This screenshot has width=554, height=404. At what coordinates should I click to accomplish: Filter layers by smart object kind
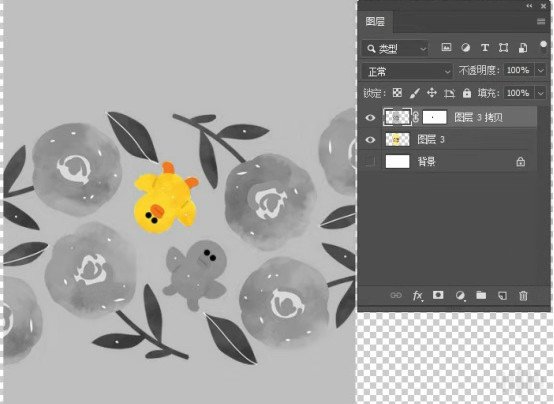click(x=523, y=48)
